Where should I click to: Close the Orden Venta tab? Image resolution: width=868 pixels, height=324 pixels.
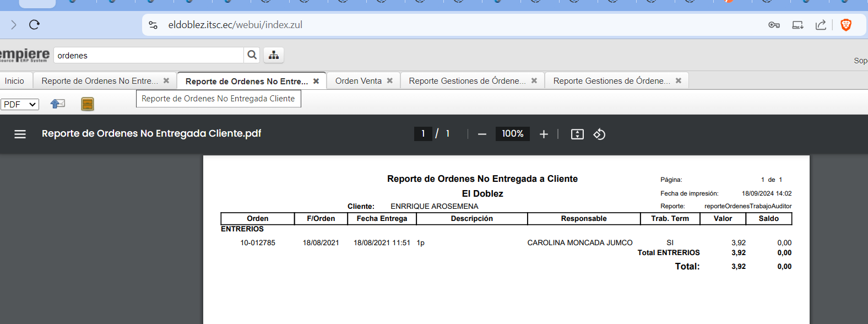390,80
